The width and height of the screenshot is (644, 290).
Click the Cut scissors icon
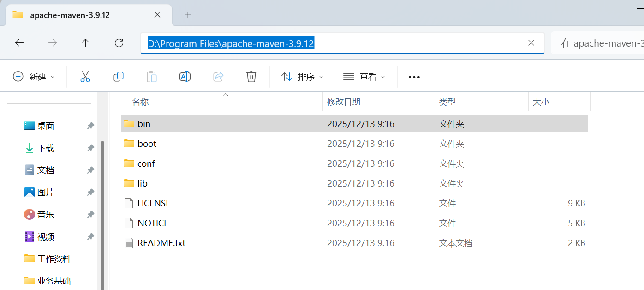tap(85, 77)
